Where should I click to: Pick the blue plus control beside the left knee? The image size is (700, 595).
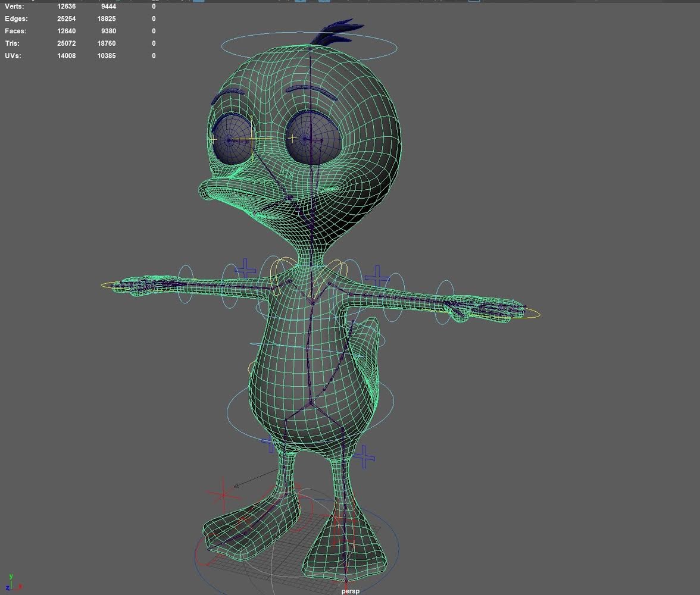point(270,443)
